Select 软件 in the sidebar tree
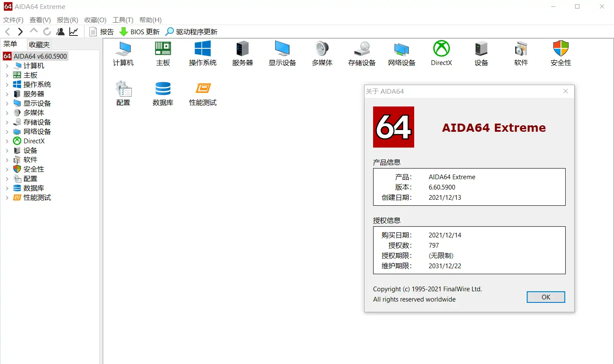 point(30,160)
